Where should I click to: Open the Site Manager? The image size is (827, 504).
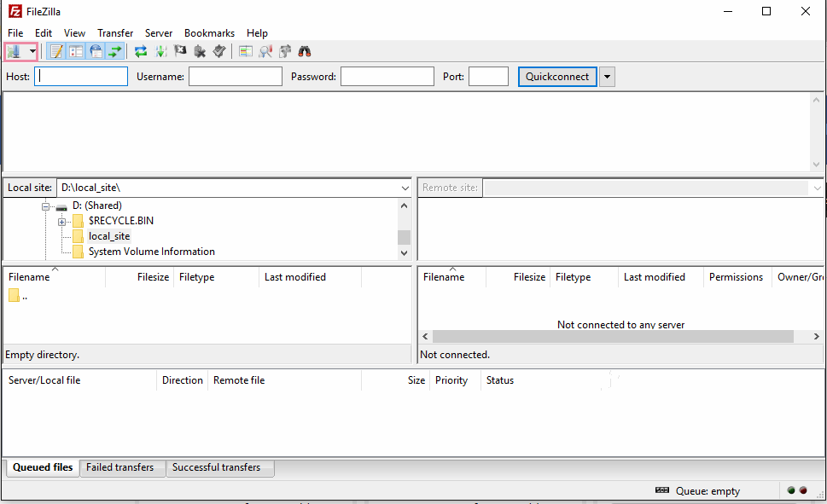[x=14, y=52]
